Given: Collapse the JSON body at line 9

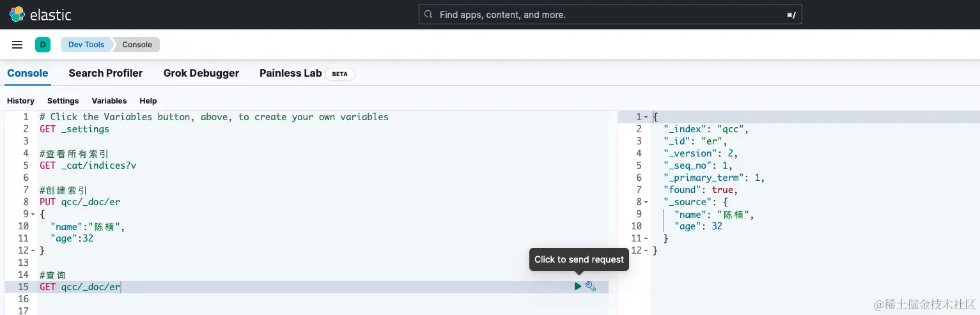Looking at the screenshot, I should point(33,214).
